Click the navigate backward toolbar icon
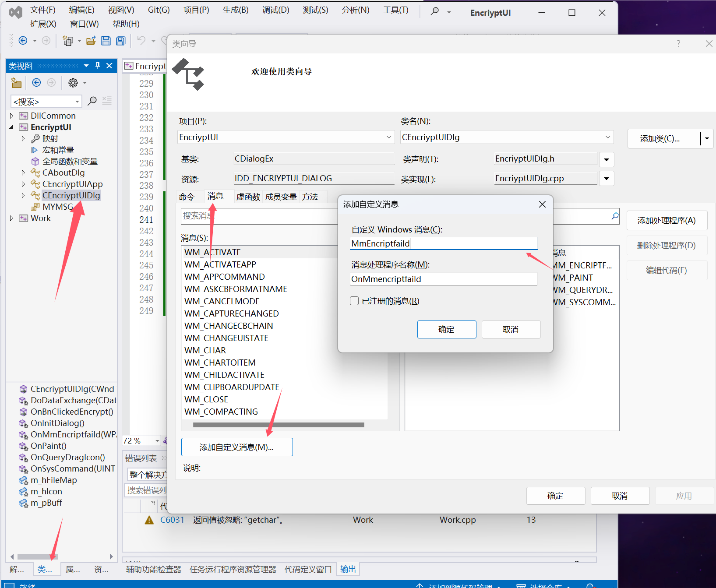This screenshot has height=588, width=716. pos(23,41)
